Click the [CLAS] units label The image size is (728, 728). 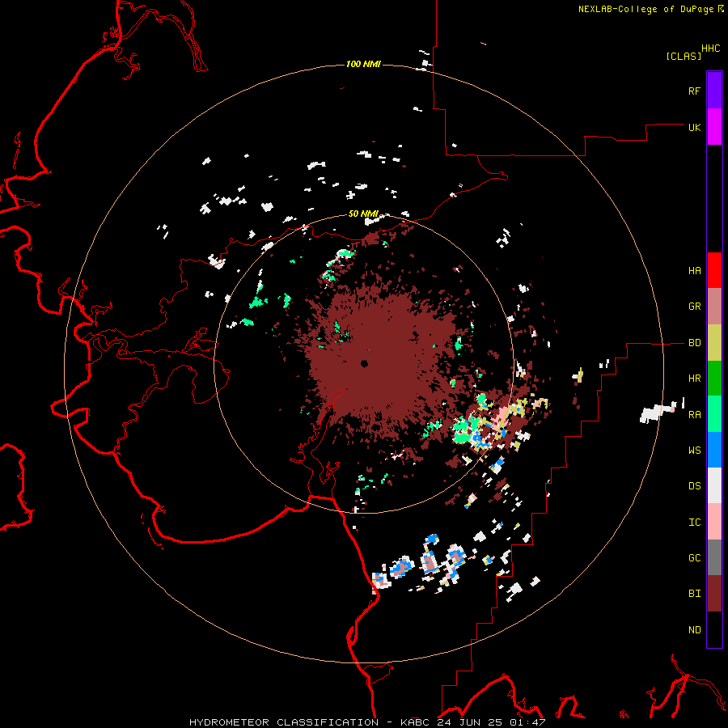684,57
